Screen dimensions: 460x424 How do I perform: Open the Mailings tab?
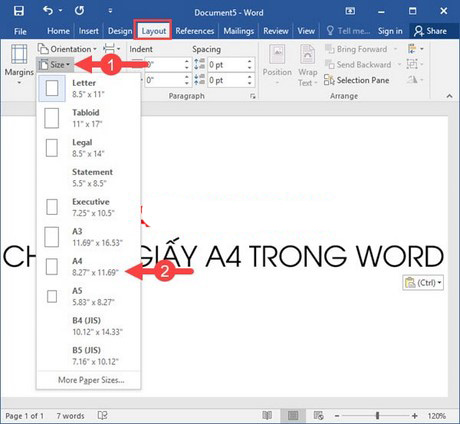[239, 31]
